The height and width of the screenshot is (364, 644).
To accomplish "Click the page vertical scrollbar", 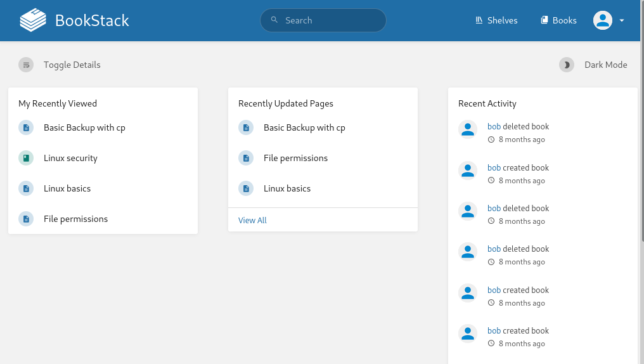I will 642,120.
